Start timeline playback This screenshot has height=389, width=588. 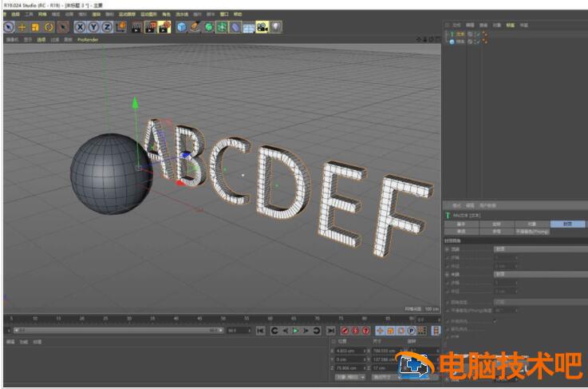(x=296, y=331)
